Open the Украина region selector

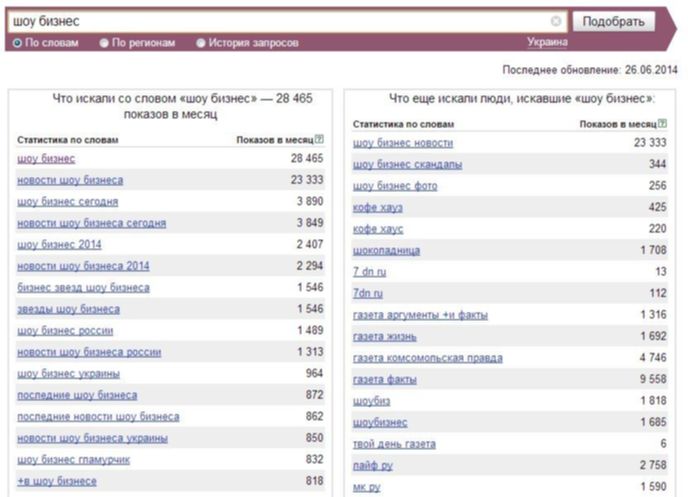click(547, 42)
